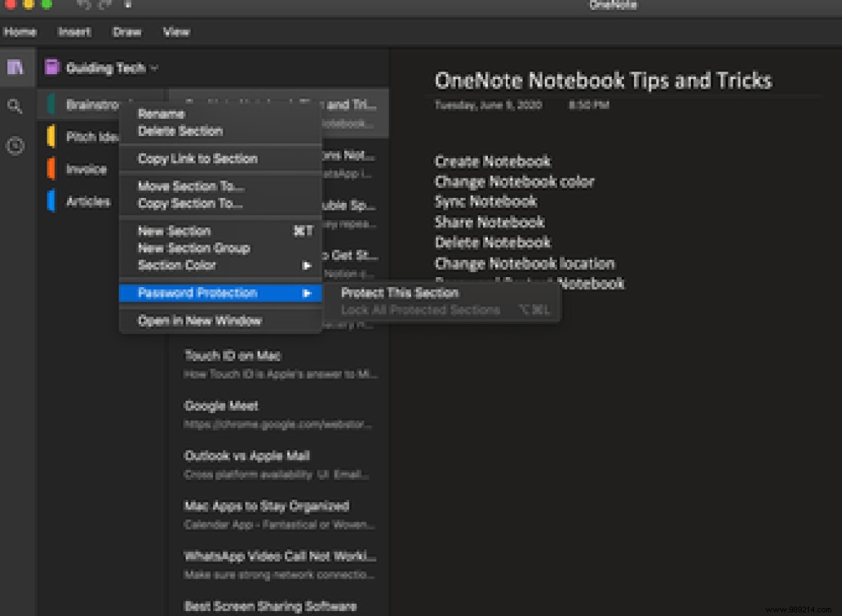The image size is (842, 616).
Task: Open the Section Color submenu arrow
Action: 308,266
